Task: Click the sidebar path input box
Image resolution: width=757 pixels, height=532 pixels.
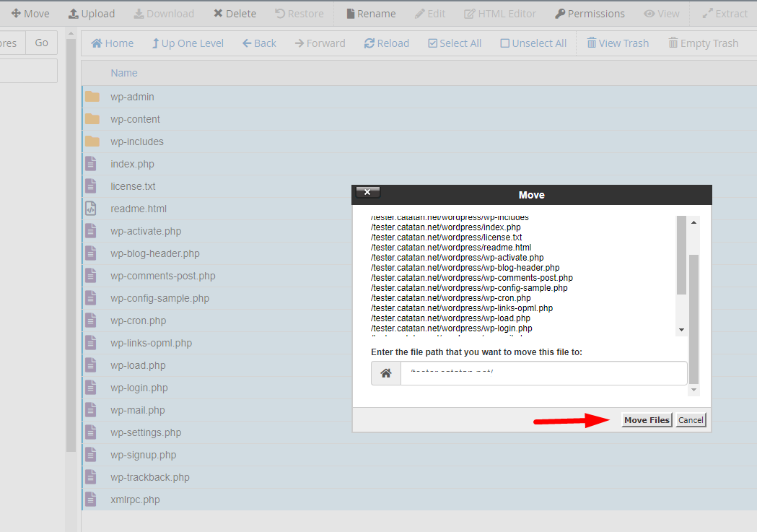Action: point(28,71)
